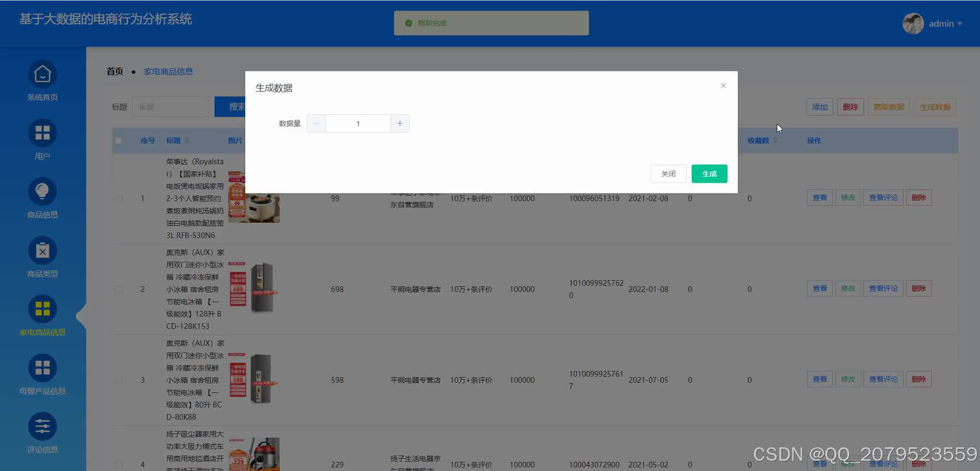
Task: Click the 生成数据 toolbar button
Action: (x=935, y=107)
